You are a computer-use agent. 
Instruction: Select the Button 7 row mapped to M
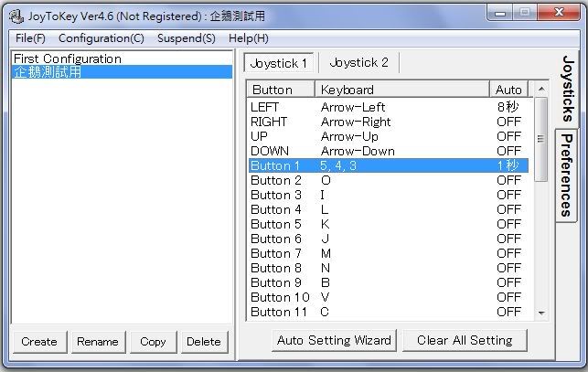tap(389, 253)
